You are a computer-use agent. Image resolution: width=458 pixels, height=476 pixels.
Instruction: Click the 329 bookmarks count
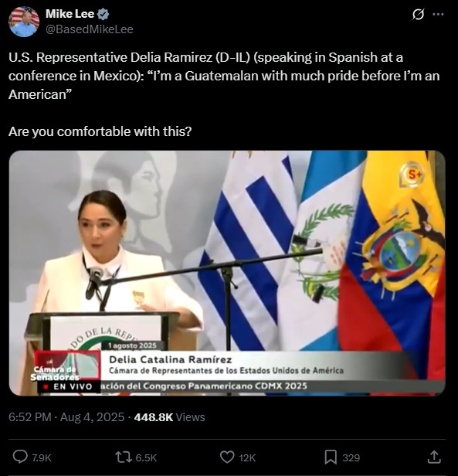point(351,457)
